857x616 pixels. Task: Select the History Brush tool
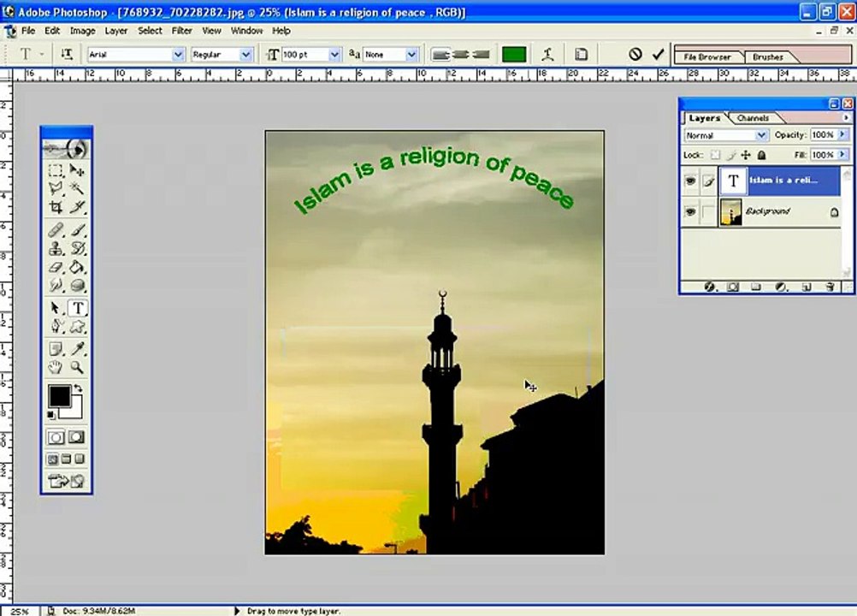point(77,249)
